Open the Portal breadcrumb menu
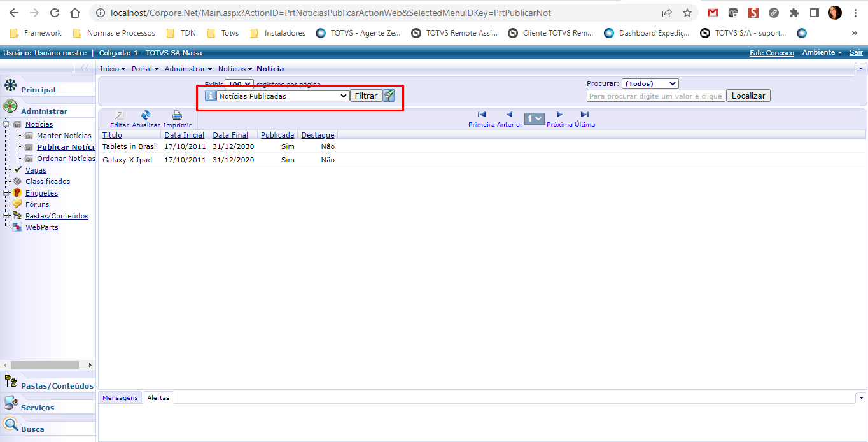The height and width of the screenshot is (442, 868). coord(145,69)
